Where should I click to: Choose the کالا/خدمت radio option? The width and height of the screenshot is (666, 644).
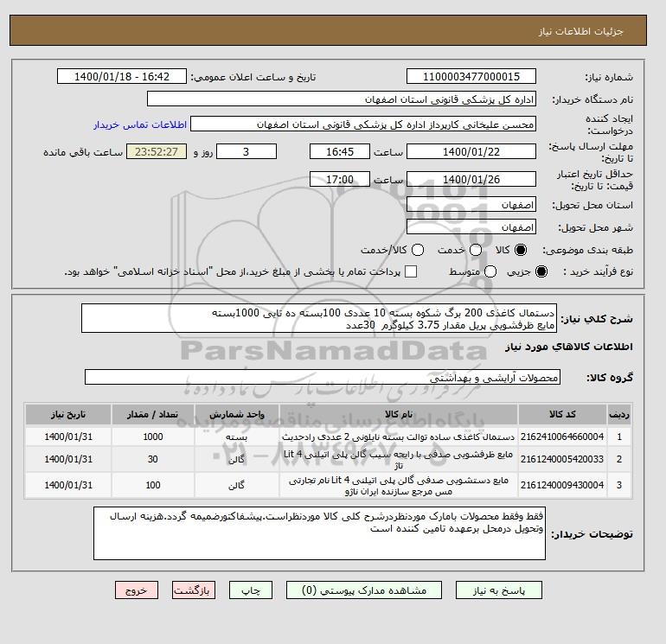[418, 250]
